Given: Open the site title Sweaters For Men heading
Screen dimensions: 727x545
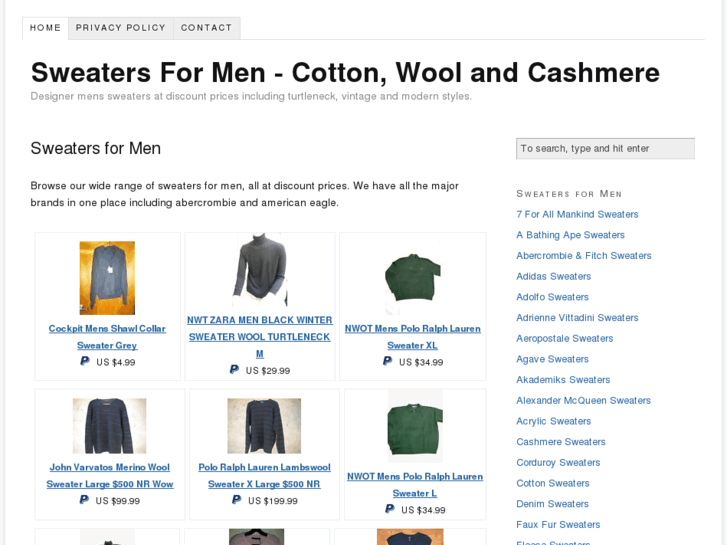Looking at the screenshot, I should (x=345, y=72).
